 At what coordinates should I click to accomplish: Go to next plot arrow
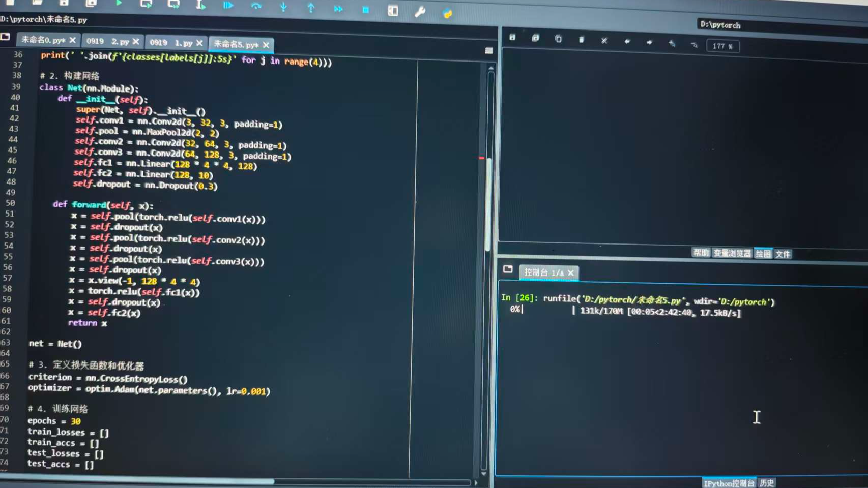pyautogui.click(x=649, y=42)
